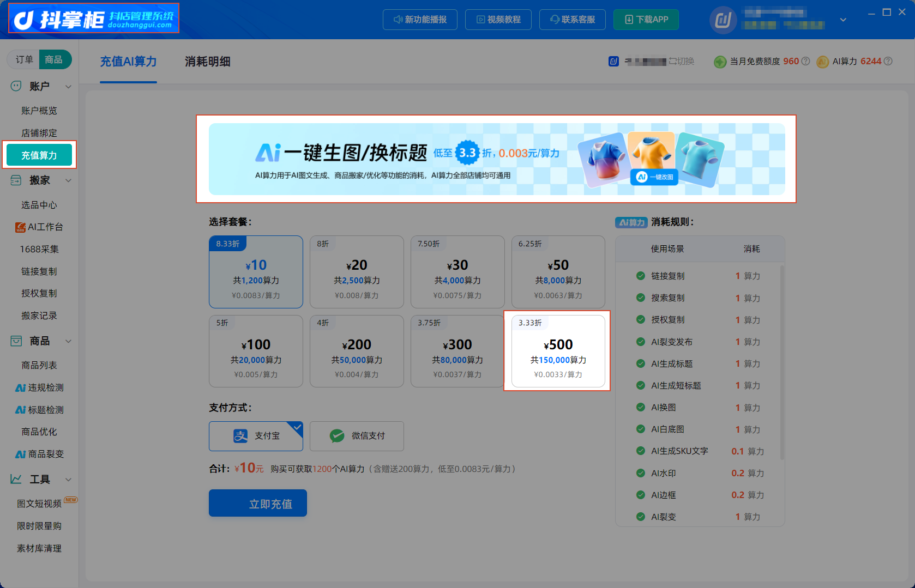915x588 pixels.
Task: Open 新功能播报 in header
Action: coord(420,20)
